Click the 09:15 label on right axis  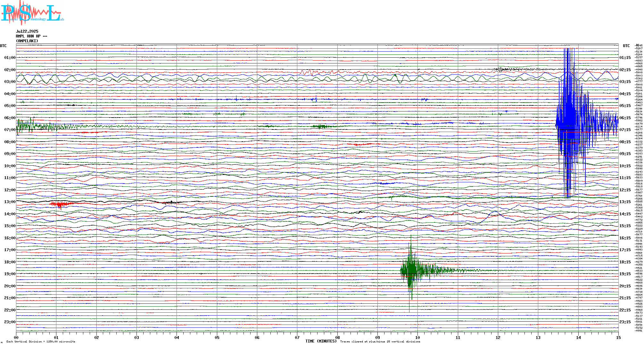coord(625,154)
